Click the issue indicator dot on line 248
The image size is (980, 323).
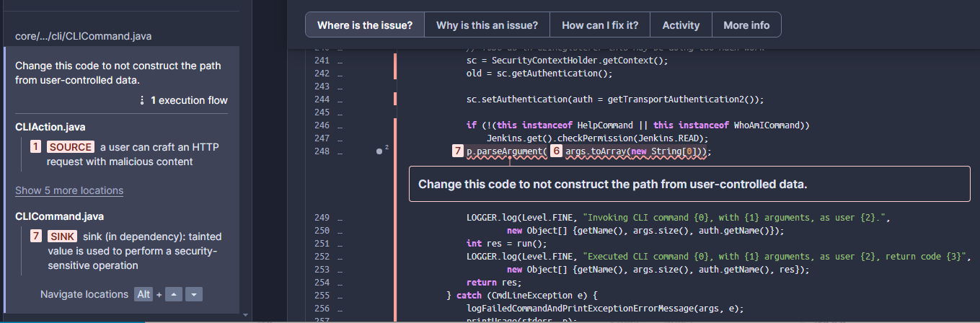[x=379, y=151]
